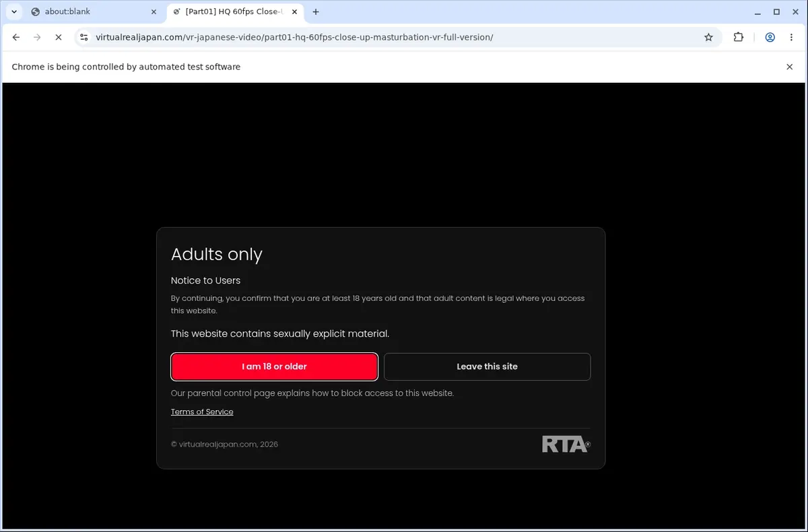The height and width of the screenshot is (532, 808).
Task: Click the 'Adults only' heading
Action: (x=217, y=254)
